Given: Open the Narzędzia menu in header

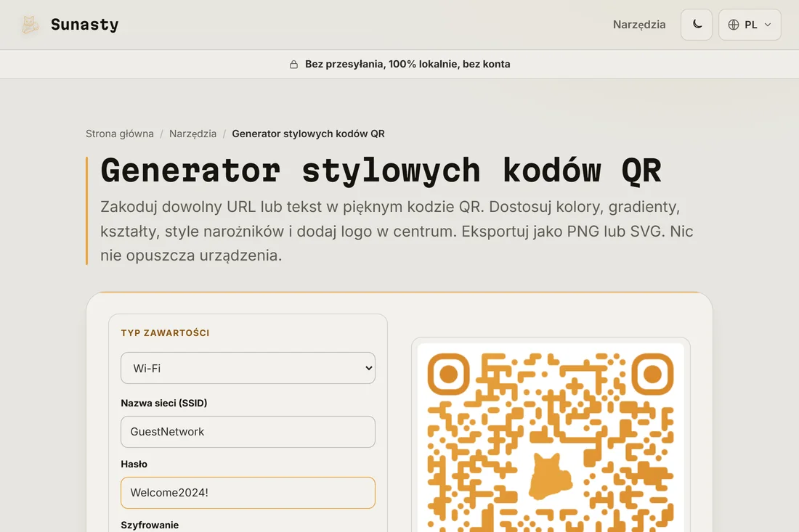Looking at the screenshot, I should (x=639, y=25).
